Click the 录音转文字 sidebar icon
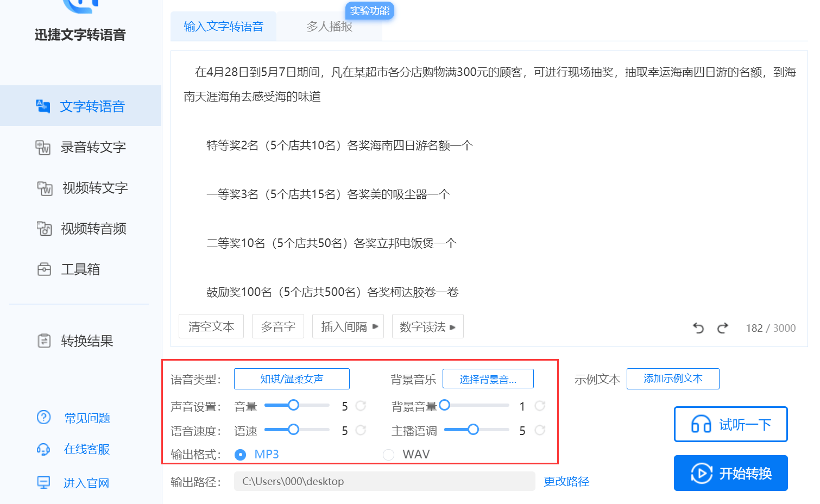The image size is (820, 504). [x=43, y=147]
